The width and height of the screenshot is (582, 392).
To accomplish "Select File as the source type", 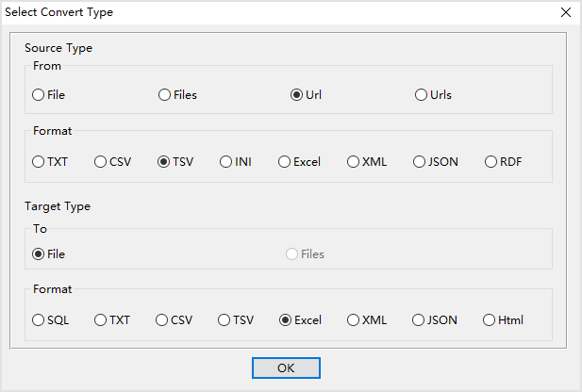I will (39, 95).
